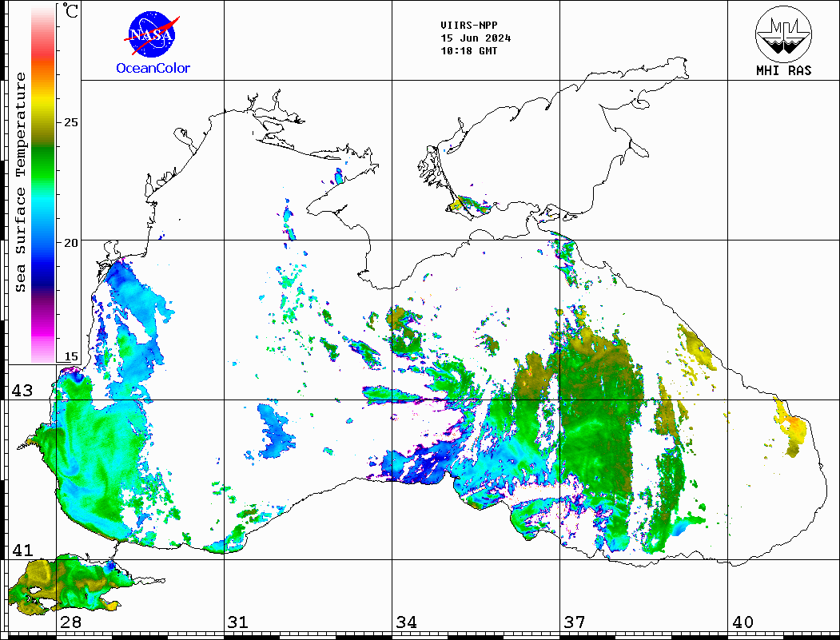Click latitude label 43
The width and height of the screenshot is (840, 640).
click(22, 391)
